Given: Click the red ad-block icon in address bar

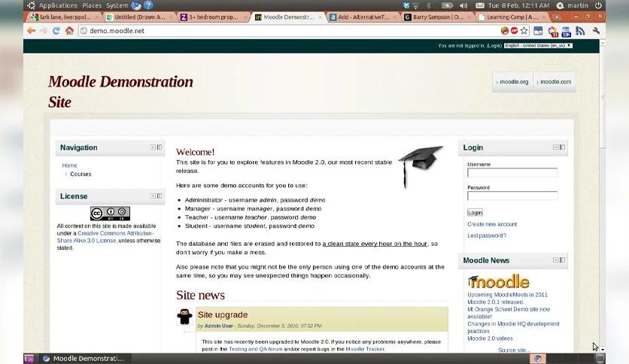Looking at the screenshot, I should (514, 31).
